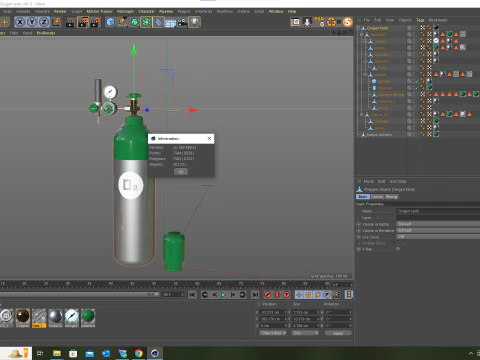Viewport: 480px width, 360px height.
Task: Collapse the second row object in the tree
Action: click(362, 35)
